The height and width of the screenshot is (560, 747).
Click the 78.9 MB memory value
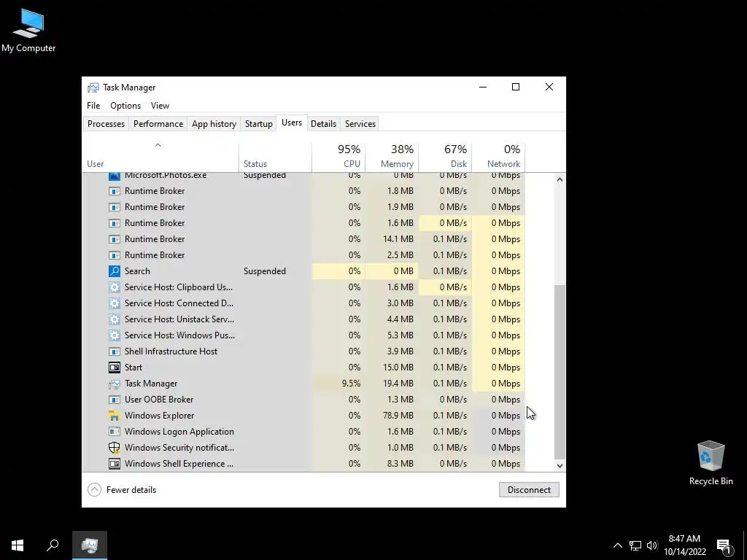click(398, 415)
